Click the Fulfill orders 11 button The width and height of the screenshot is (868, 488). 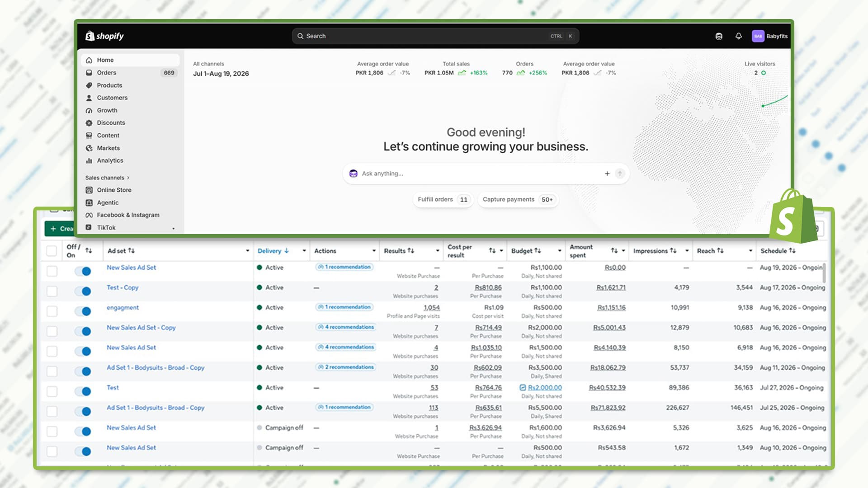[x=443, y=200]
